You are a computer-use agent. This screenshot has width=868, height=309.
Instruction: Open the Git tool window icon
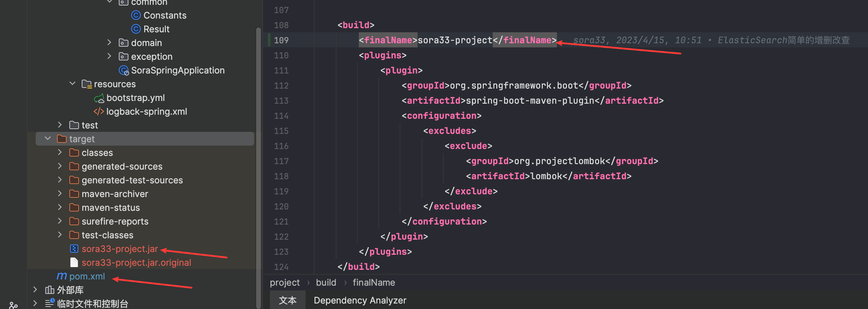click(13, 305)
